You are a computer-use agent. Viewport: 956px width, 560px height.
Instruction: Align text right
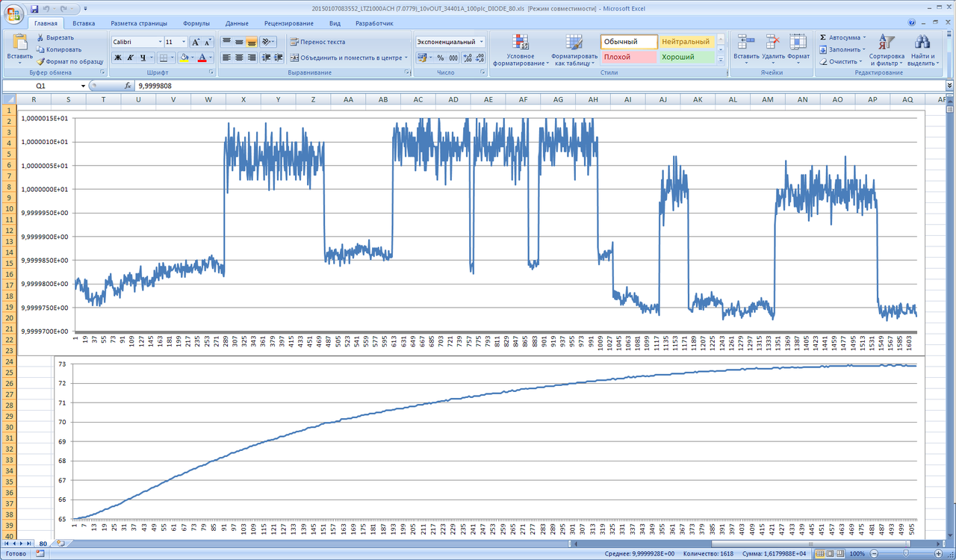point(252,57)
